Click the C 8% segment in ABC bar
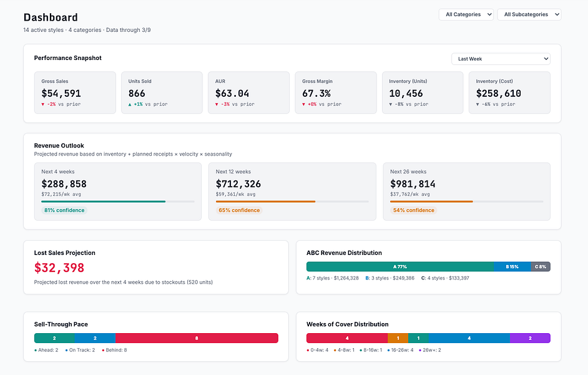Screen dimensions: 588x375 (541, 266)
